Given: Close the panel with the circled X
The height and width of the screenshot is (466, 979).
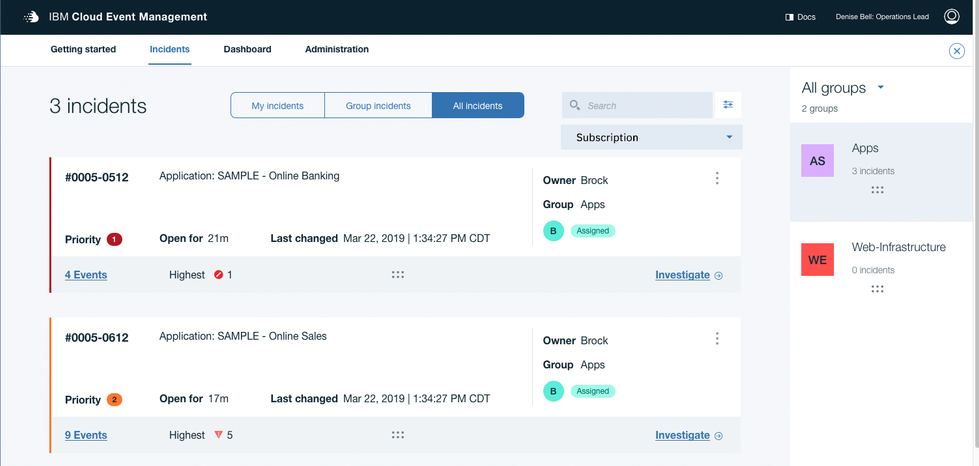Looking at the screenshot, I should tap(957, 51).
